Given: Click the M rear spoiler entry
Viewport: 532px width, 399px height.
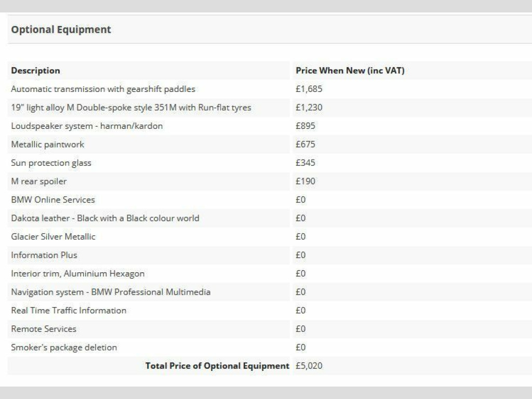Looking at the screenshot, I should click(x=39, y=181).
